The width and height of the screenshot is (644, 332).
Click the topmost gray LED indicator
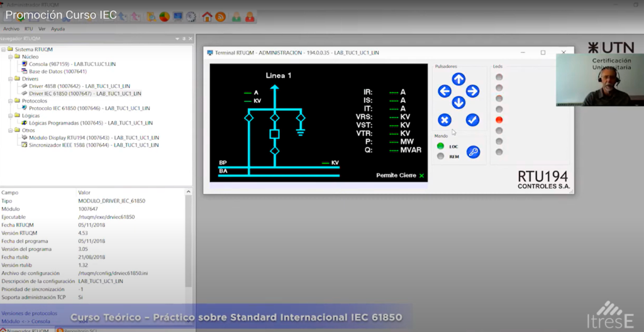tap(499, 77)
